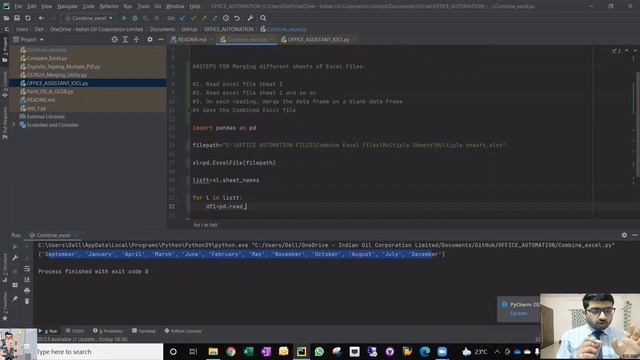Screen dimensions: 640x360
Task: Open the Refactor menu
Action: coord(109,6)
